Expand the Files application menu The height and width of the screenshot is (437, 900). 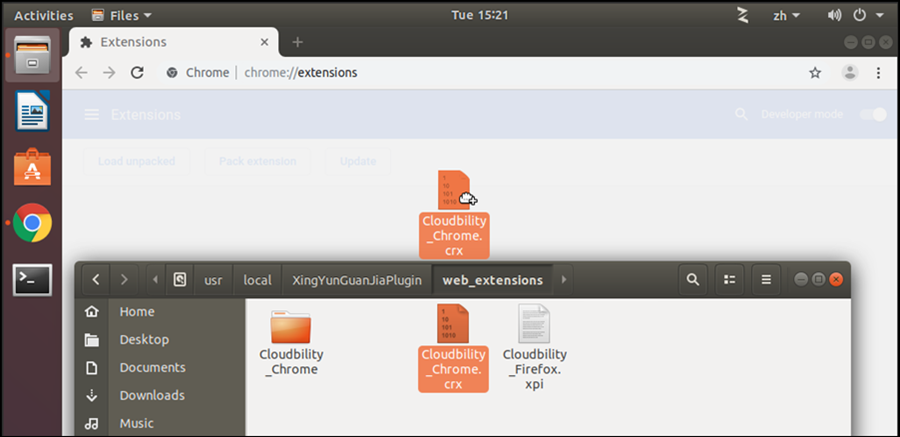click(x=121, y=15)
